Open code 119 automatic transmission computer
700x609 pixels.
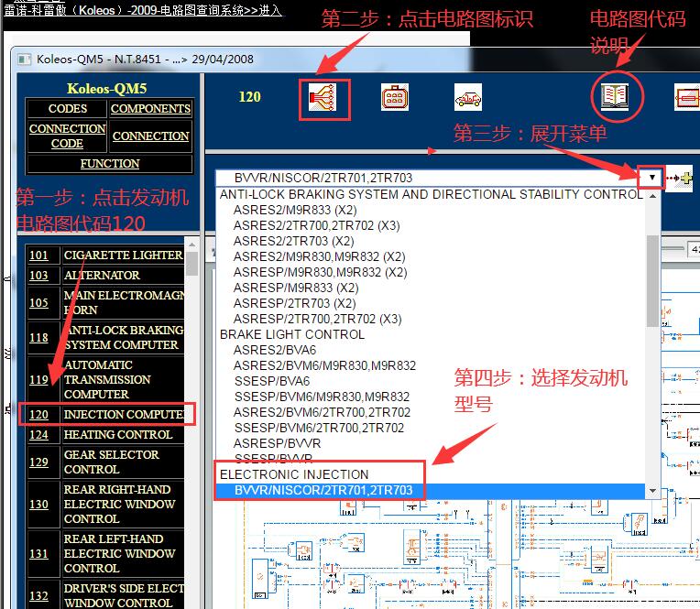tap(38, 380)
